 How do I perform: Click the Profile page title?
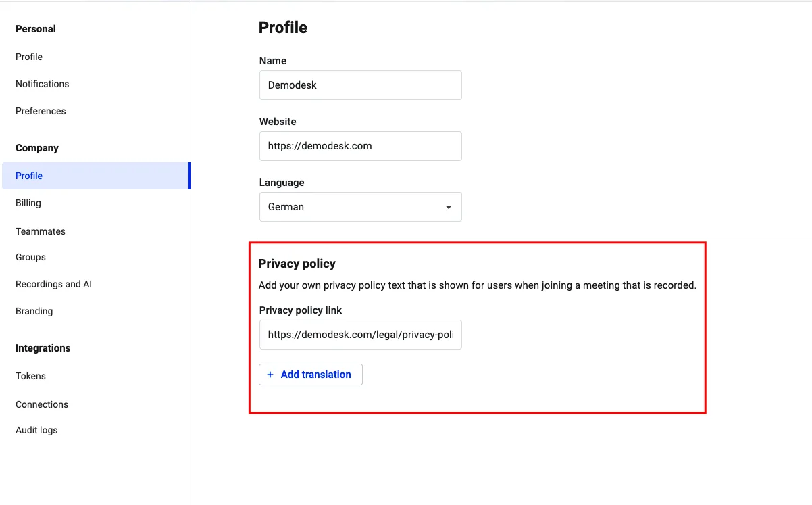tap(283, 28)
